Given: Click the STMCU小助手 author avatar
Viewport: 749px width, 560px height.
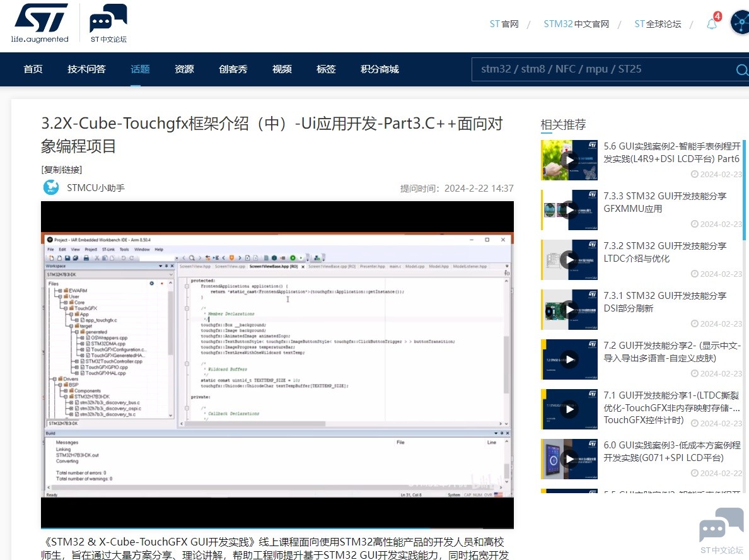Looking at the screenshot, I should [50, 188].
